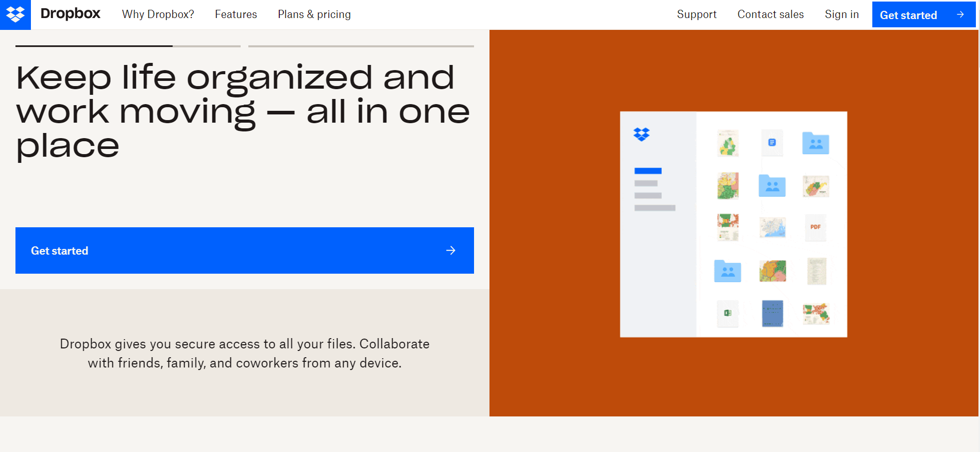The width and height of the screenshot is (980, 452).
Task: Click the blue book cover thumbnail
Action: tap(772, 313)
